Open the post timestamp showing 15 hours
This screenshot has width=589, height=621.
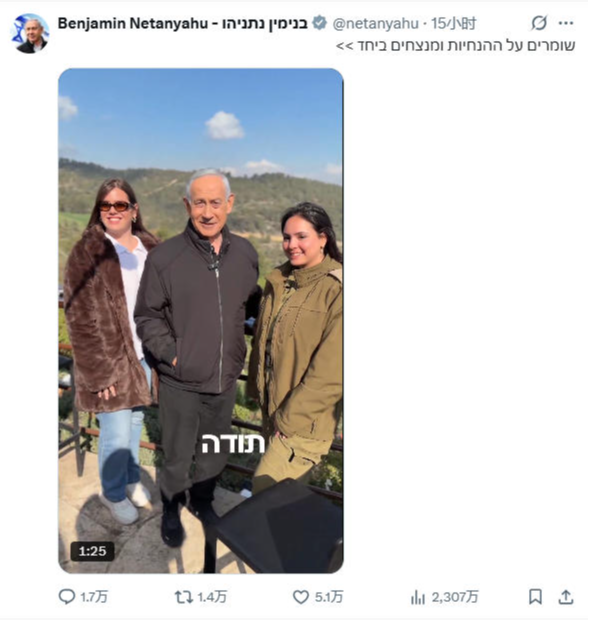pos(454,24)
